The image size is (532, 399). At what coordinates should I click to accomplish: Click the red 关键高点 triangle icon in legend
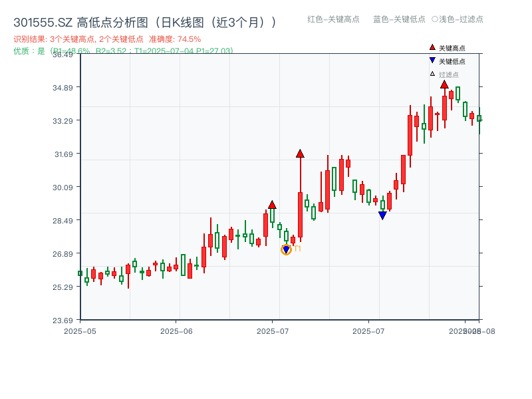click(x=432, y=47)
